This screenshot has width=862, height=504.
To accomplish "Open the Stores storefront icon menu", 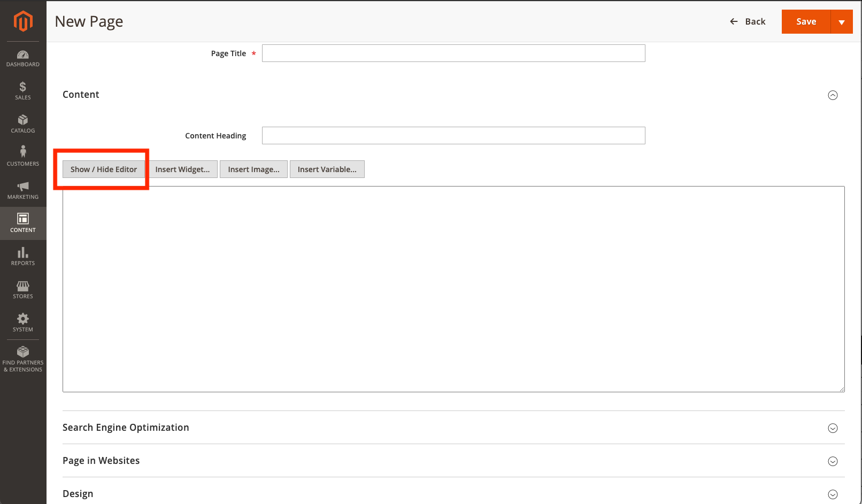I will pos(23,290).
